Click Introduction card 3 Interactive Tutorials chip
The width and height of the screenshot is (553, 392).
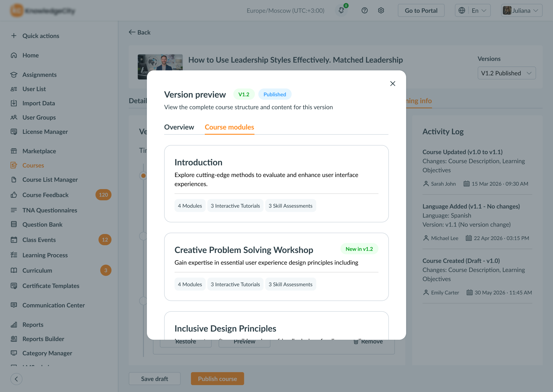[x=235, y=206]
